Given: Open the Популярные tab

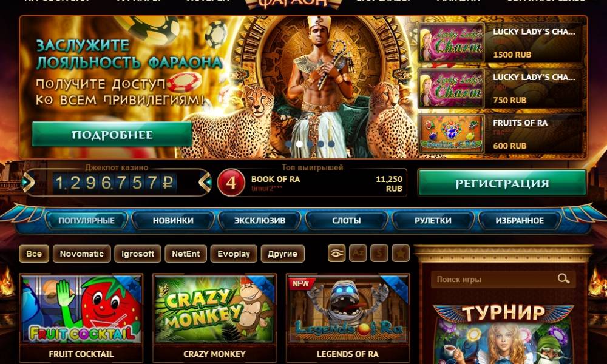Looking at the screenshot, I should coord(86,220).
